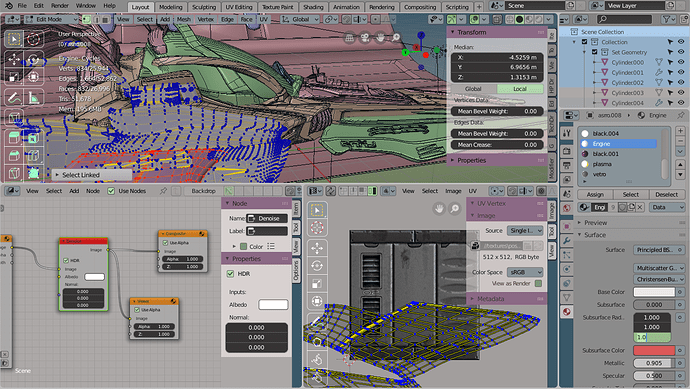Click the Blender logo menu icon
The image size is (690, 389).
[x=8, y=6]
